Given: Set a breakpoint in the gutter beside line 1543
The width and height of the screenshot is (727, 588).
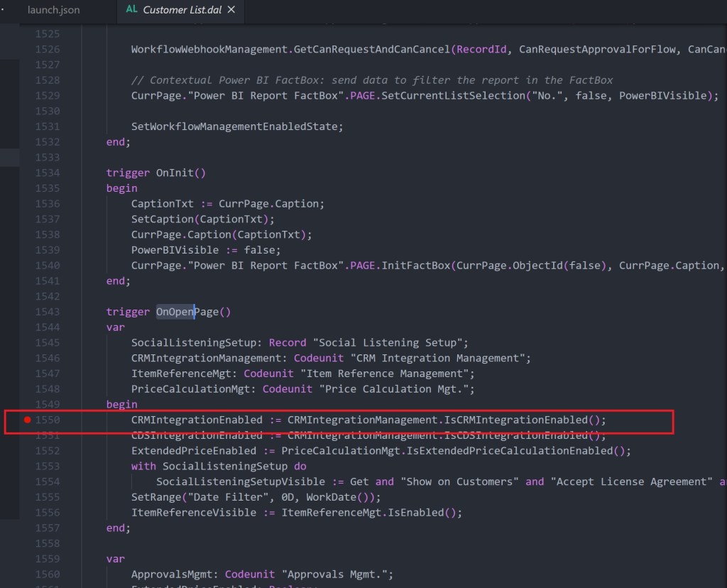Looking at the screenshot, I should tap(27, 311).
